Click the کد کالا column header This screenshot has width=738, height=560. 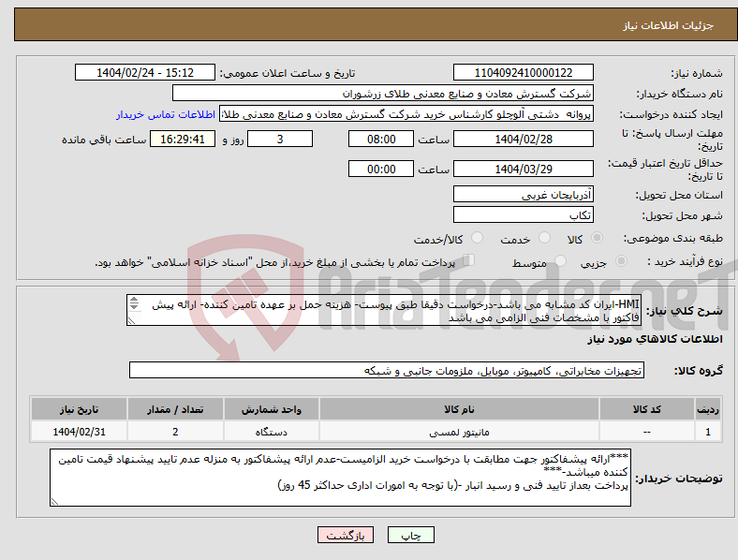tap(647, 409)
